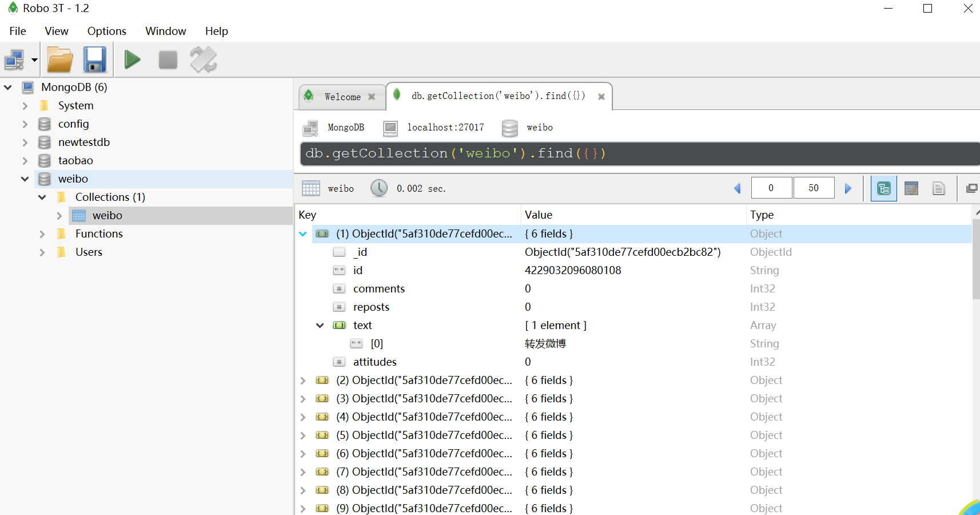
Task: Select the newtestdb database in the tree
Action: tap(83, 142)
